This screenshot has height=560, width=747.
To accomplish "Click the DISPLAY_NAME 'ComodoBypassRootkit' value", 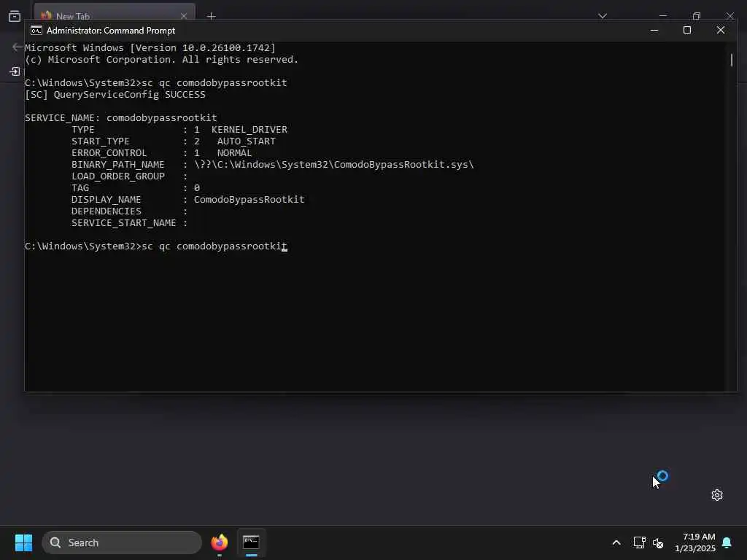I will pos(249,200).
